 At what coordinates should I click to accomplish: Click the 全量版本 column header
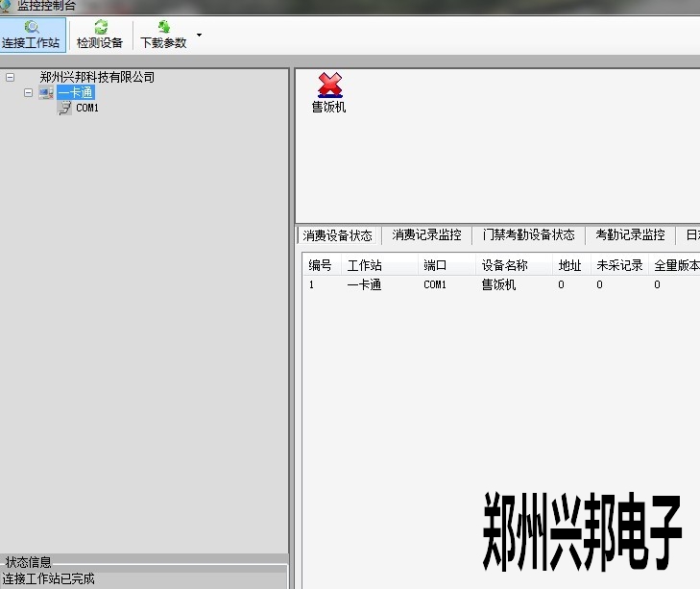(x=674, y=265)
